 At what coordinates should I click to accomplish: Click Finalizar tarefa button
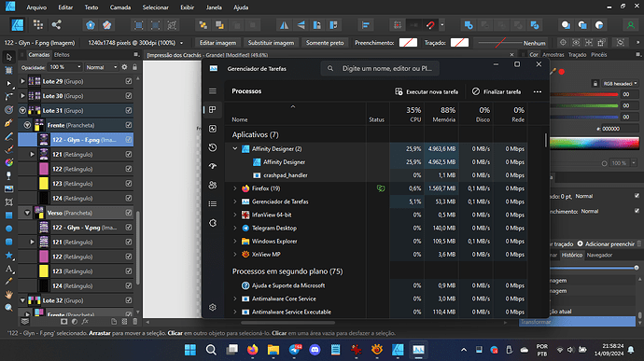(497, 91)
